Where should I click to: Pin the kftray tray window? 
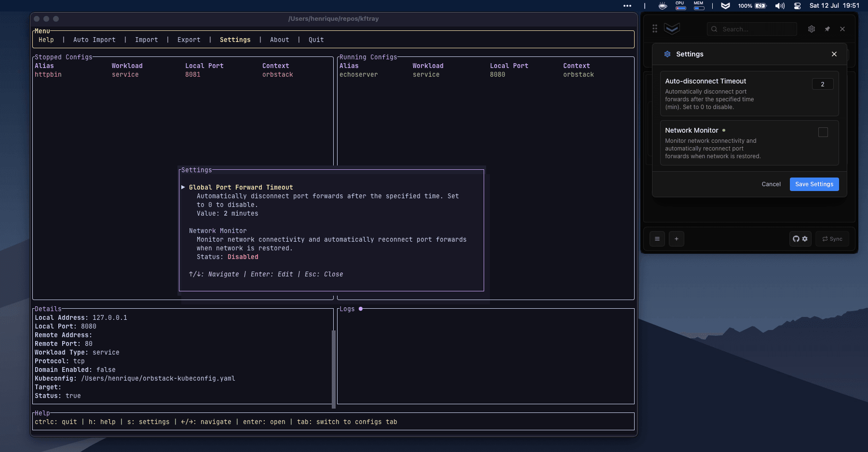[827, 29]
